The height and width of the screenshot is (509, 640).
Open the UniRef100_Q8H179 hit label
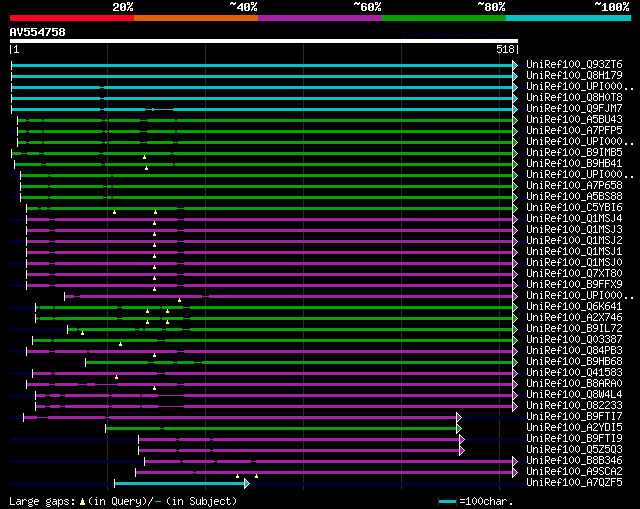(574, 76)
